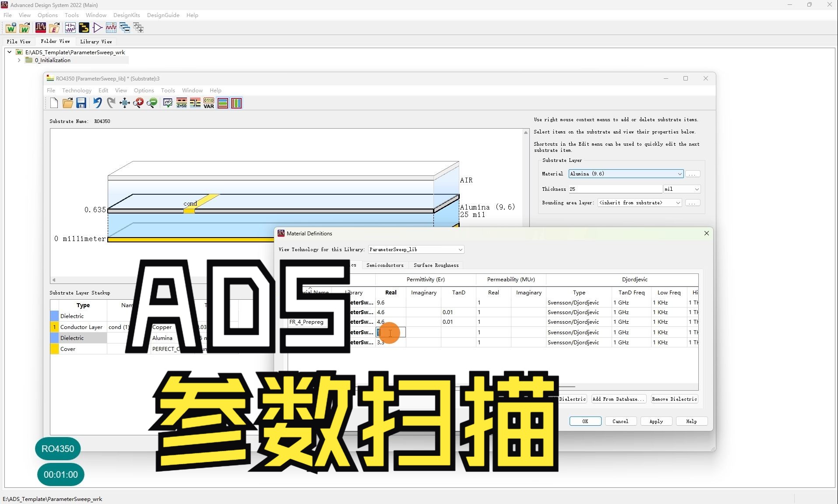Click the Hide All Windows icon
838x504 pixels.
125,28
